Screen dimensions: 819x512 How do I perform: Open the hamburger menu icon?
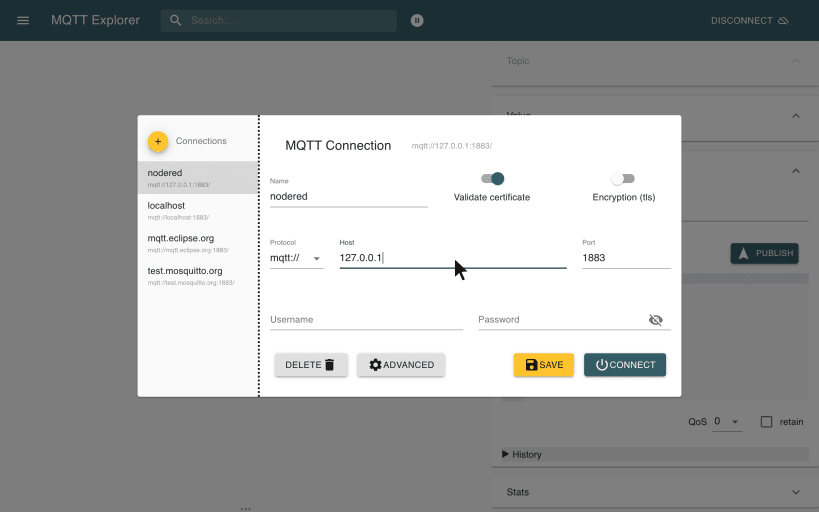point(23,20)
